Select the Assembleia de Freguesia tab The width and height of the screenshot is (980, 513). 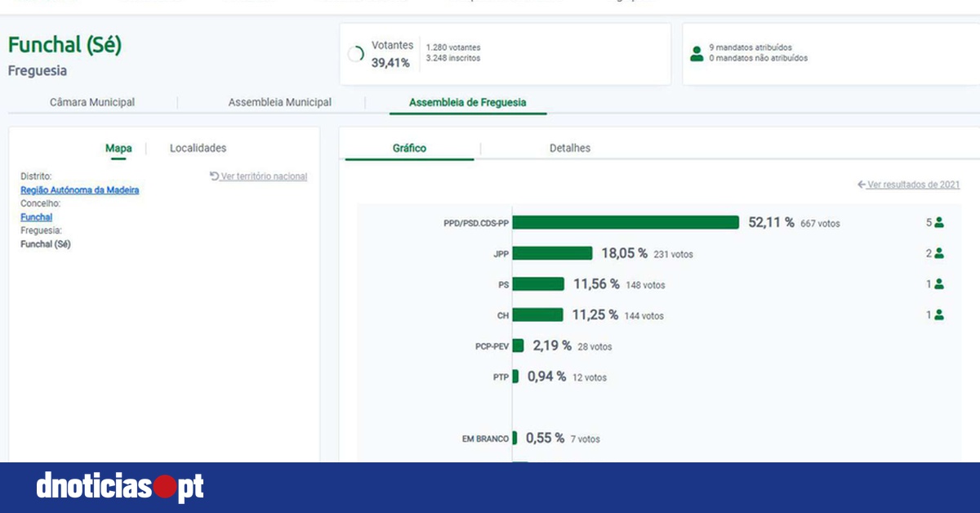point(467,102)
